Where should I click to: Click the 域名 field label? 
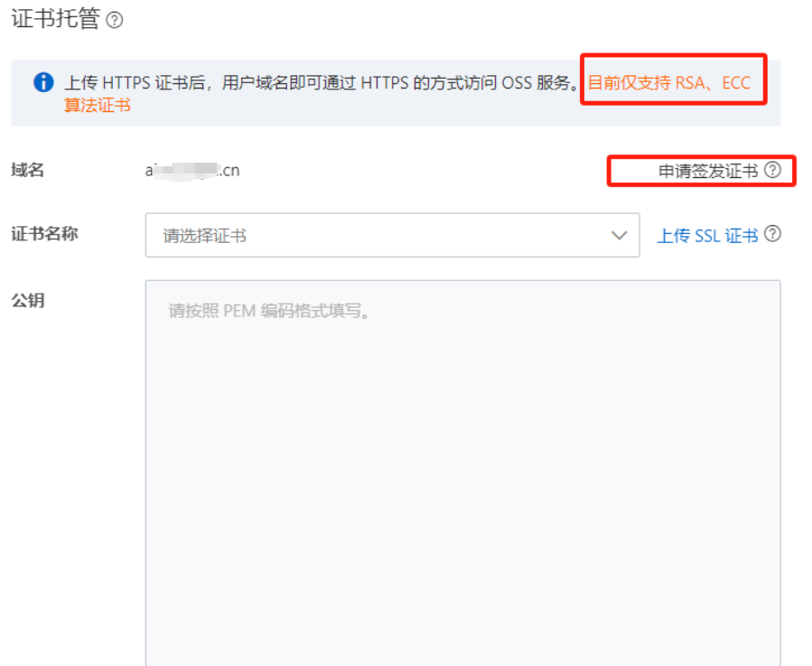pos(27,170)
